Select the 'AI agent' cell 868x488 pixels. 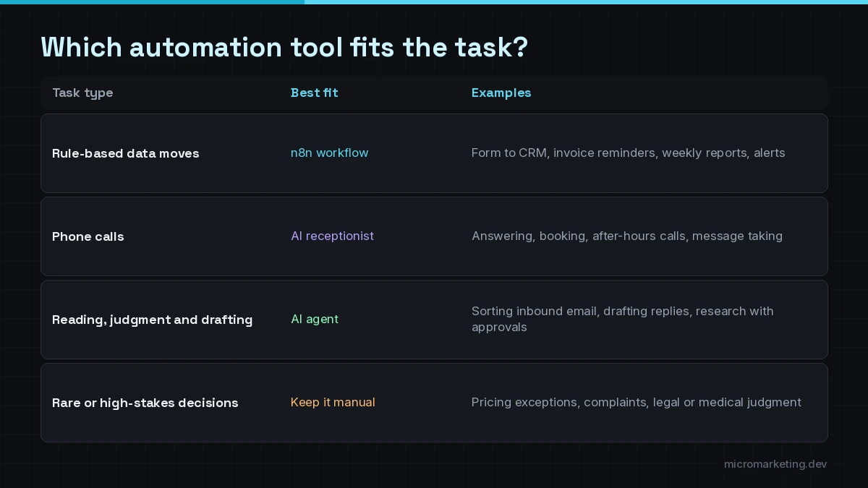315,319
